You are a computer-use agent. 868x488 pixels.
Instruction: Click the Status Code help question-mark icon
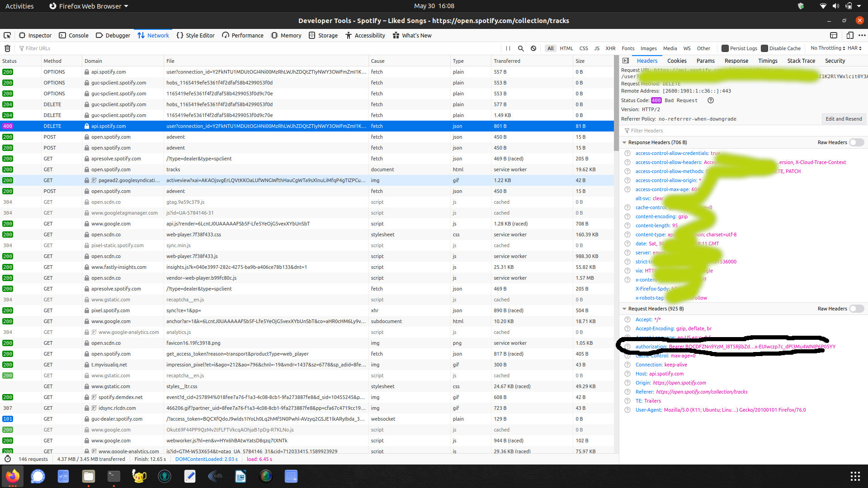point(711,100)
